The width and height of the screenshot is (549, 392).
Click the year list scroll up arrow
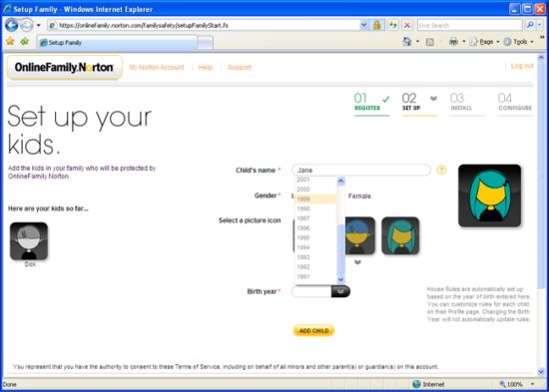(x=340, y=181)
